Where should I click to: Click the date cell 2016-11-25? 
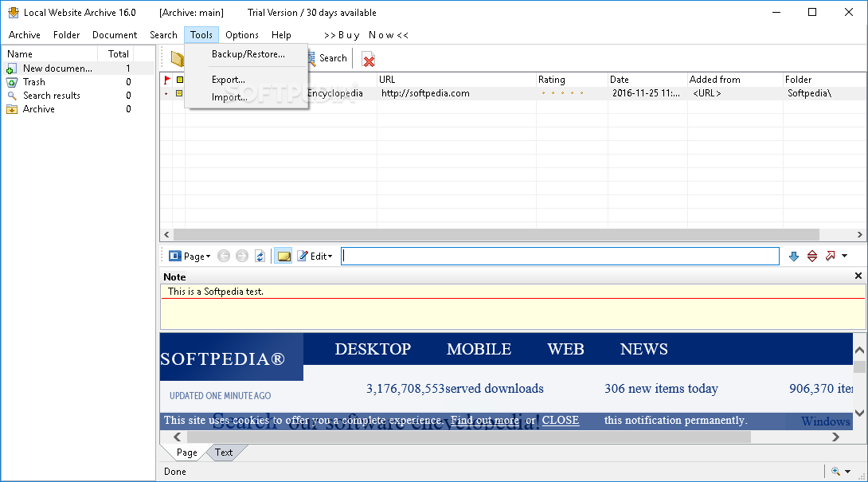point(646,93)
